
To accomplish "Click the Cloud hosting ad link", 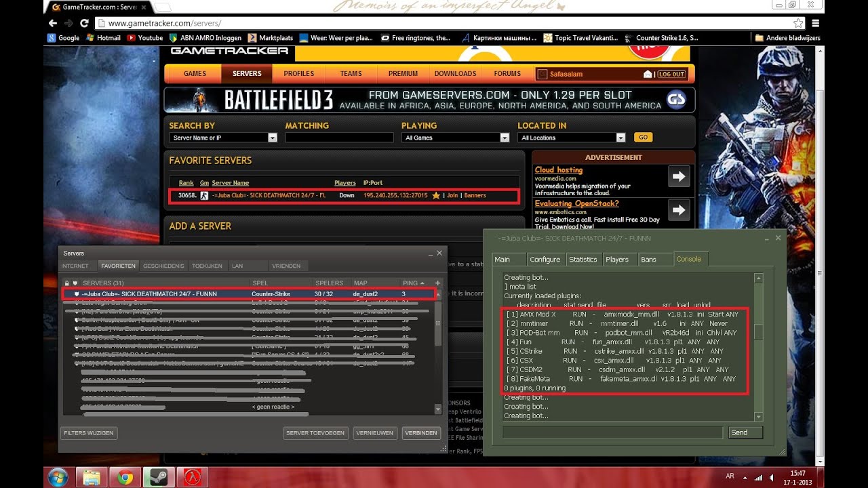I will (x=558, y=169).
